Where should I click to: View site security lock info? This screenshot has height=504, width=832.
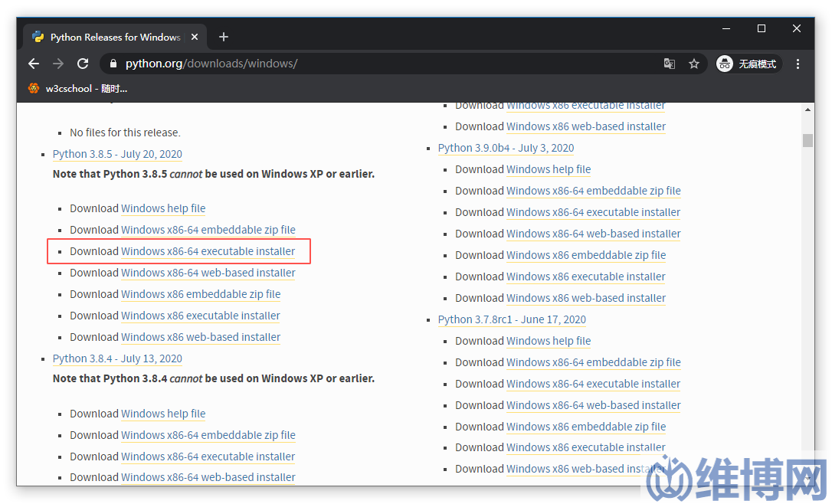coord(113,64)
